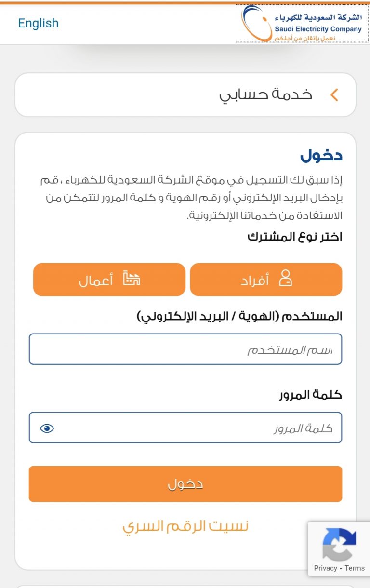Click the orange back chevron beside خدمة حسابي
The width and height of the screenshot is (370, 588).
(334, 95)
